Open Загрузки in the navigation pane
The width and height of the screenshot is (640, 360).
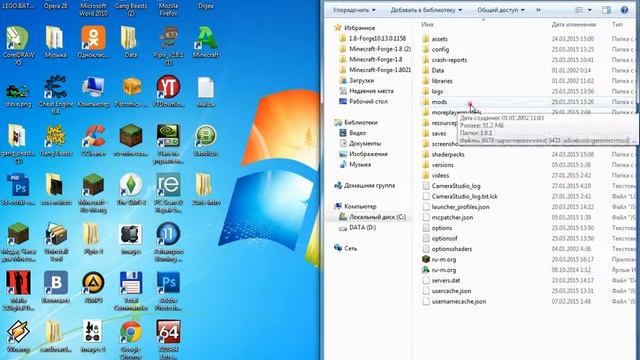[362, 80]
